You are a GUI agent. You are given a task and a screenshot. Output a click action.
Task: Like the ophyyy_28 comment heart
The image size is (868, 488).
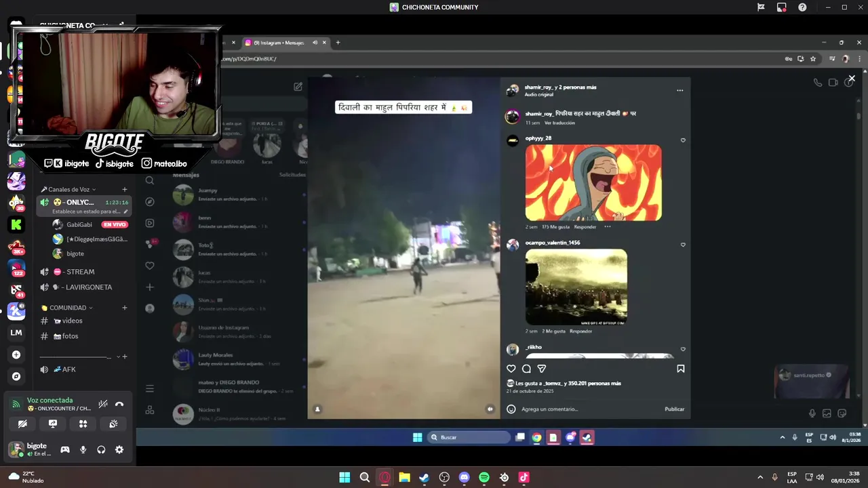(x=683, y=140)
